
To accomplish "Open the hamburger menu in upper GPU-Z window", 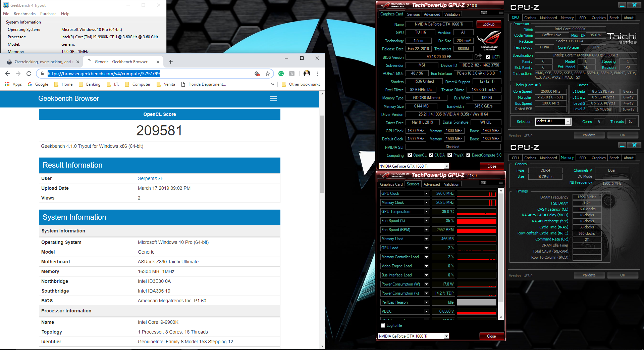I will coord(501,12).
